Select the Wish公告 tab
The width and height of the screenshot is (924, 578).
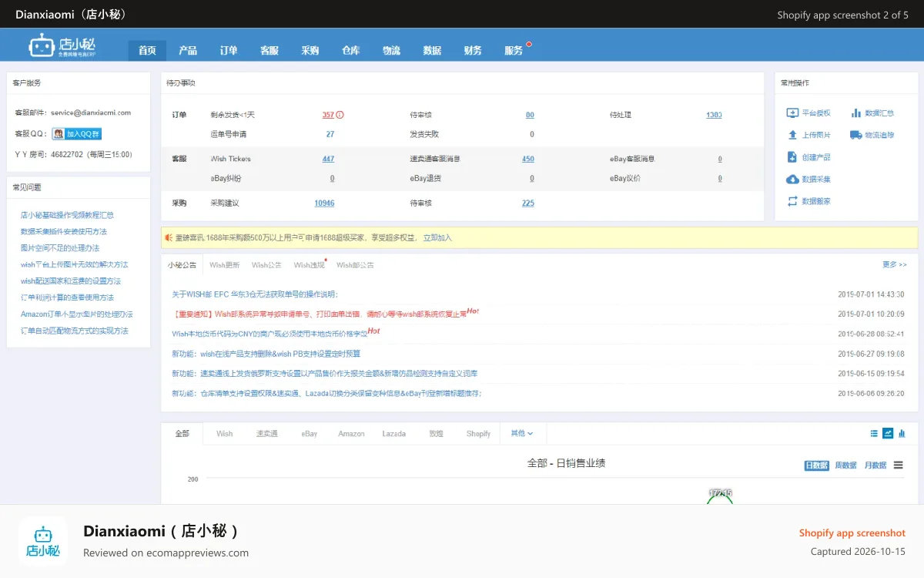click(x=266, y=265)
